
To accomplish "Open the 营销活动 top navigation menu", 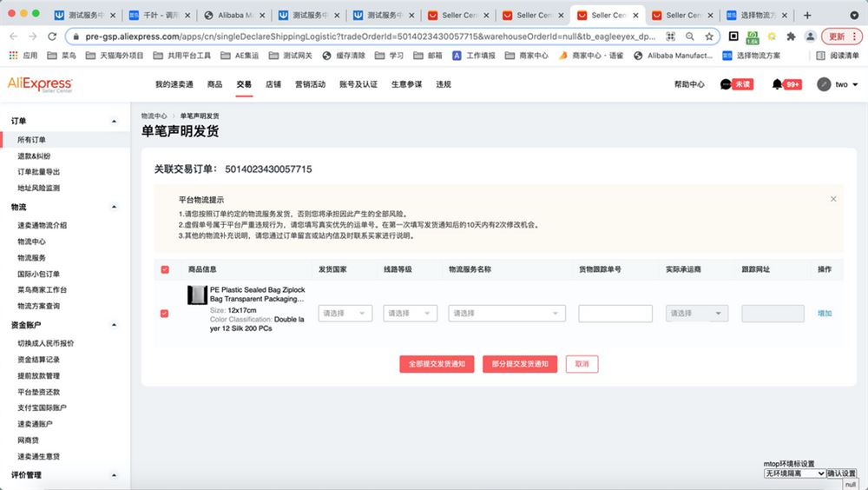I will tap(310, 84).
